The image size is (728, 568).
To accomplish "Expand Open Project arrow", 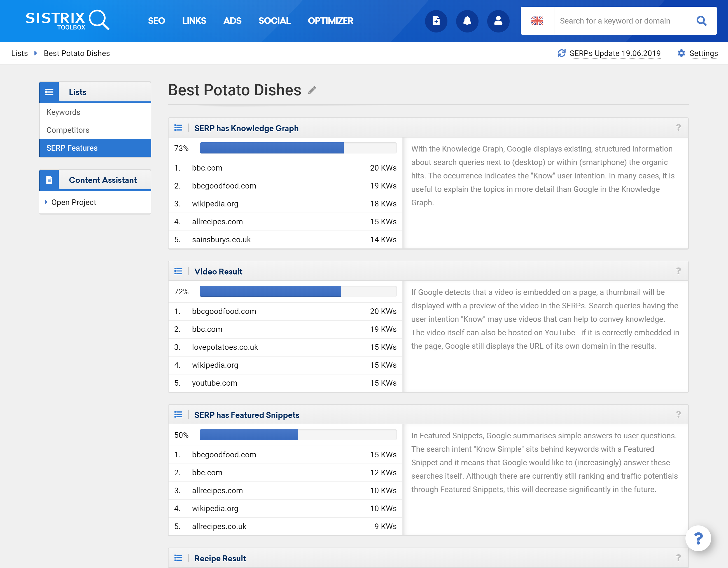I will (x=46, y=202).
